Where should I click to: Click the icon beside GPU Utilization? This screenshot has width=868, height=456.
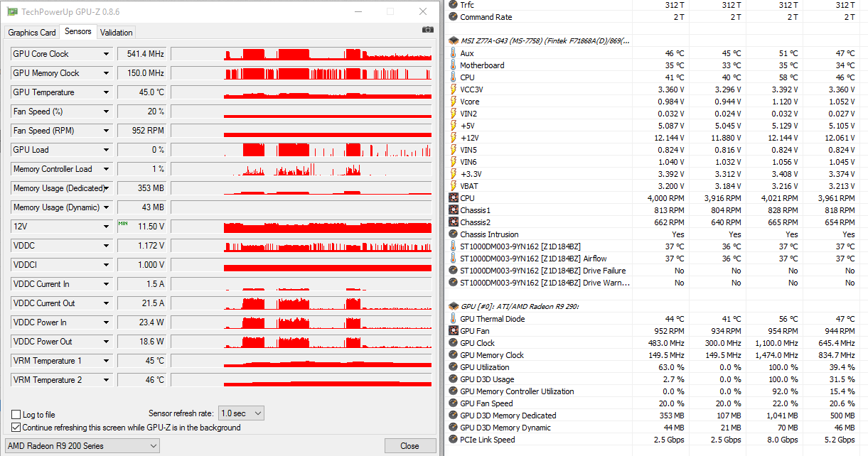click(x=454, y=367)
